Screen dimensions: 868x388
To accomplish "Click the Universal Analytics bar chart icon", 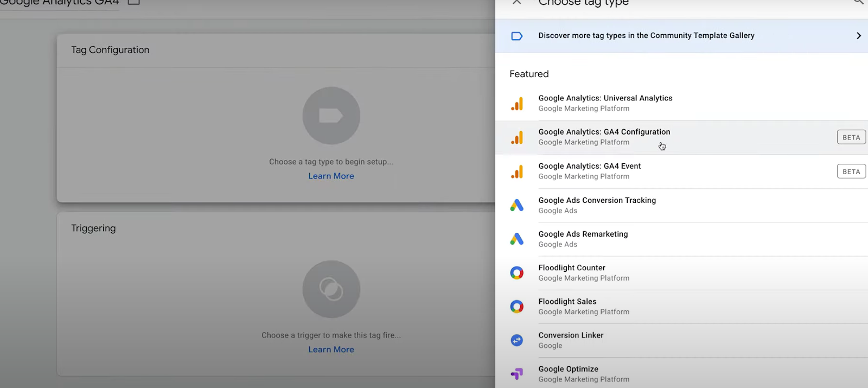I will tap(517, 104).
